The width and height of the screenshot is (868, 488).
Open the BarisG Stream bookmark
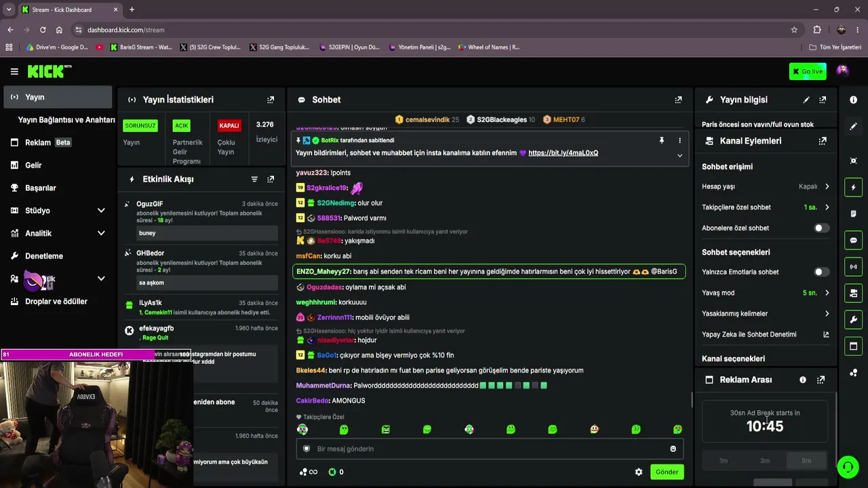pyautogui.click(x=141, y=47)
